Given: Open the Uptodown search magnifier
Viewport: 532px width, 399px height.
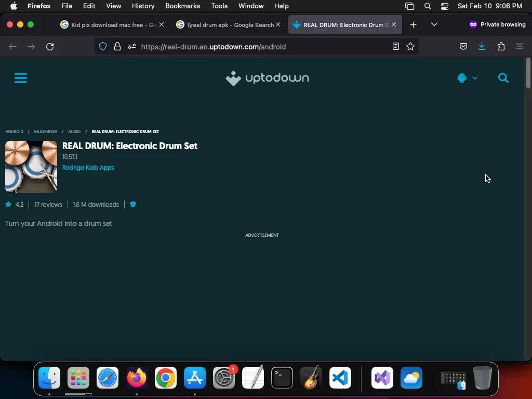Looking at the screenshot, I should pyautogui.click(x=503, y=78).
